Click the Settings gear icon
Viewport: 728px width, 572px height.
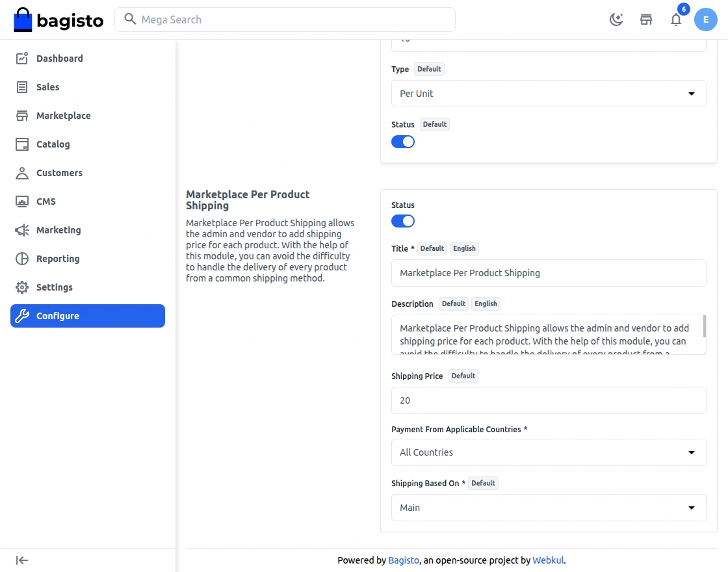[22, 287]
